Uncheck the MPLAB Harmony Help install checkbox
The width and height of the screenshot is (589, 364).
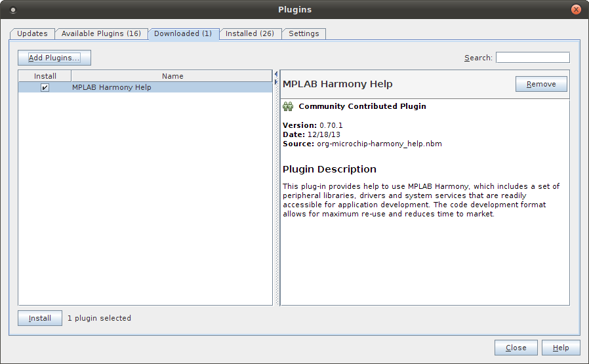click(x=45, y=87)
